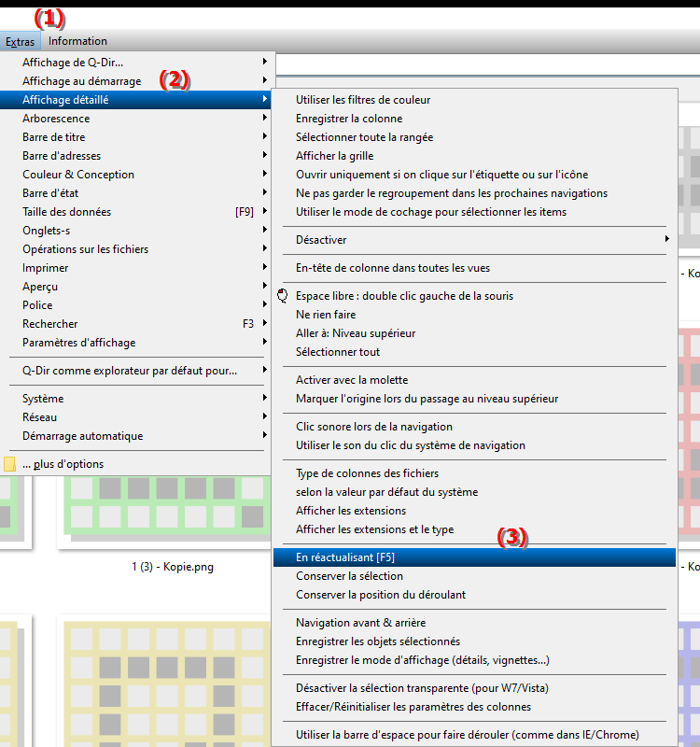Open the Aperçu submenu

[x=137, y=287]
